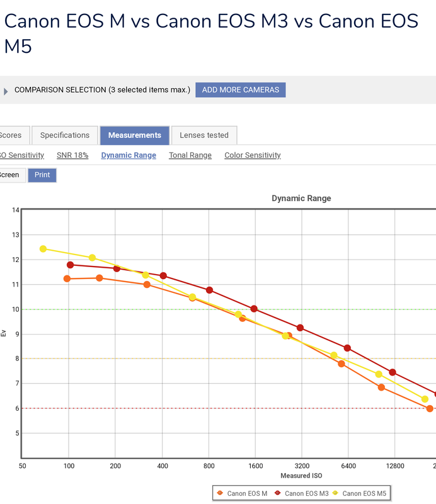Expand the Comparison Selection disclosure triangle
436x504 pixels.
(x=6, y=91)
